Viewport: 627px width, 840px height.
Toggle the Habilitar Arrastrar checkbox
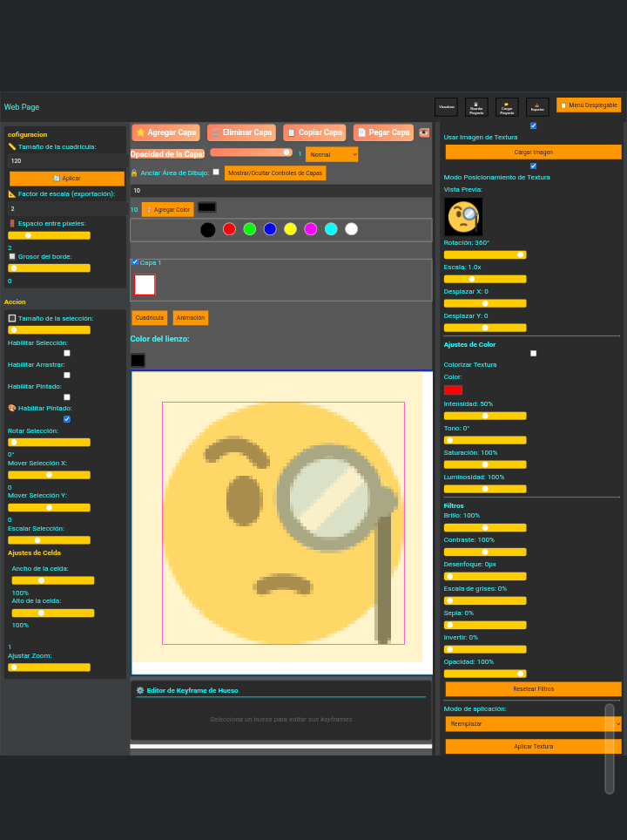click(x=67, y=375)
